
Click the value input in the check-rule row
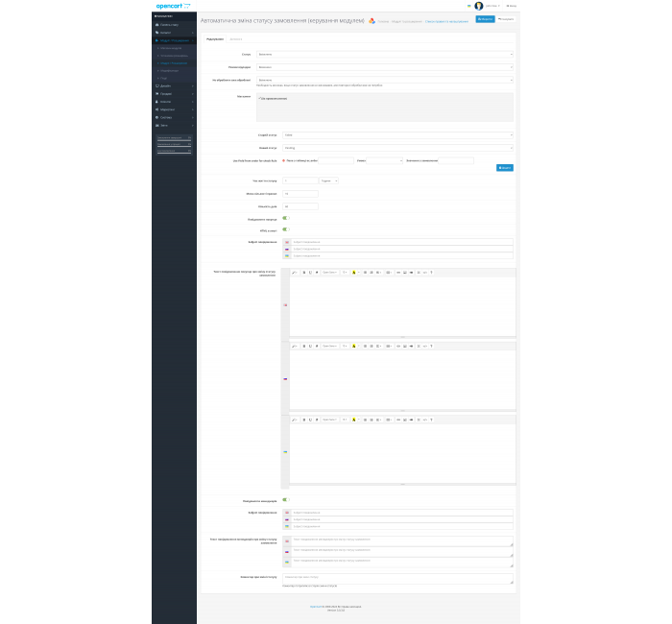click(456, 160)
